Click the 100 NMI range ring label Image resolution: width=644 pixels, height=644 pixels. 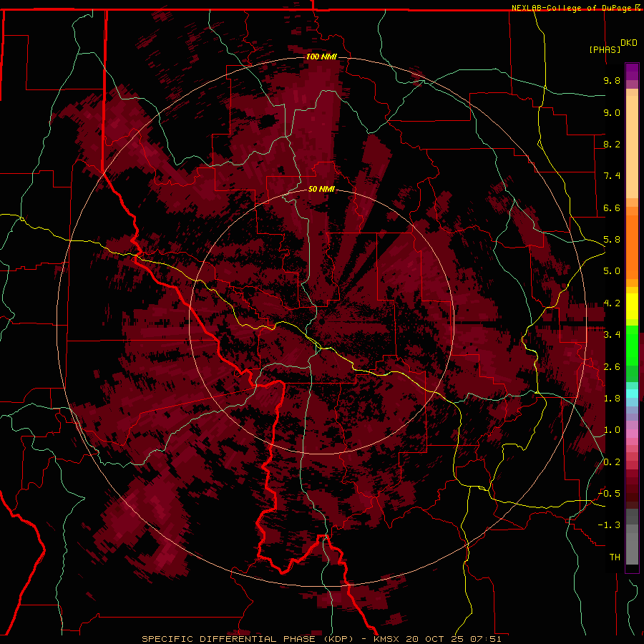(321, 57)
